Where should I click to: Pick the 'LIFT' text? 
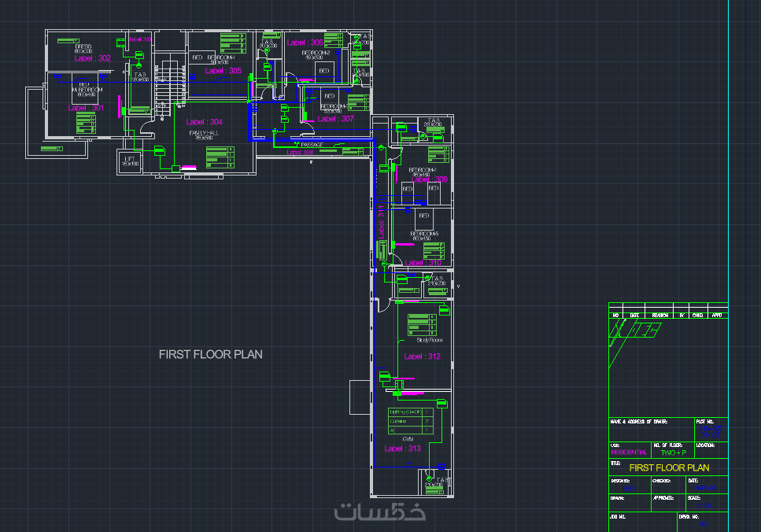tap(130, 159)
